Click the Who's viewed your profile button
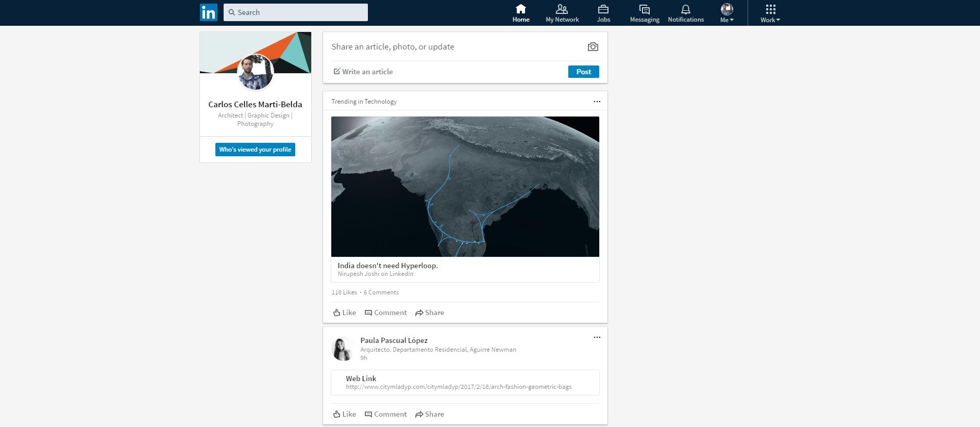Image resolution: width=980 pixels, height=427 pixels. pyautogui.click(x=255, y=150)
